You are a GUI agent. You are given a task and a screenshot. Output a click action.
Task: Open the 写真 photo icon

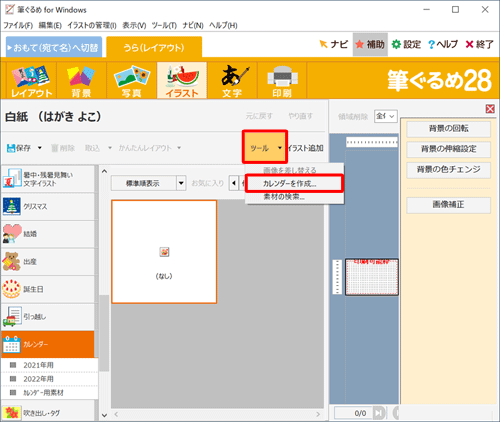pos(132,81)
